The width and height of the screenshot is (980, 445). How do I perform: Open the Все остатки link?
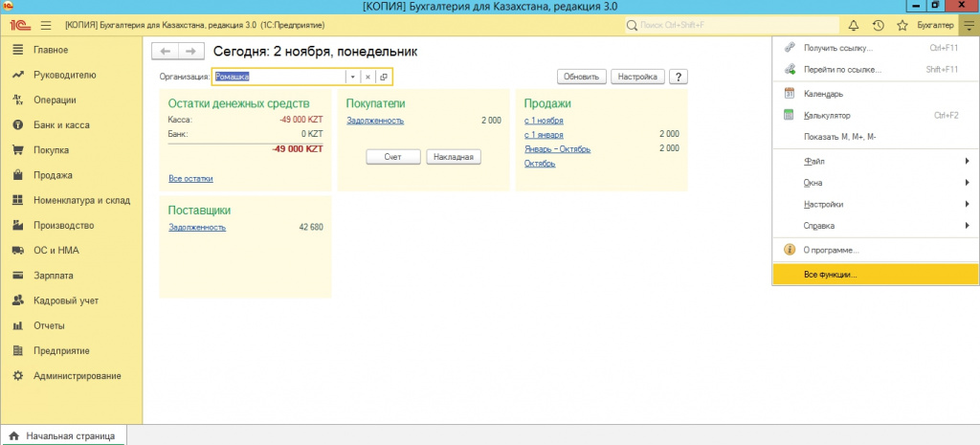[190, 179]
